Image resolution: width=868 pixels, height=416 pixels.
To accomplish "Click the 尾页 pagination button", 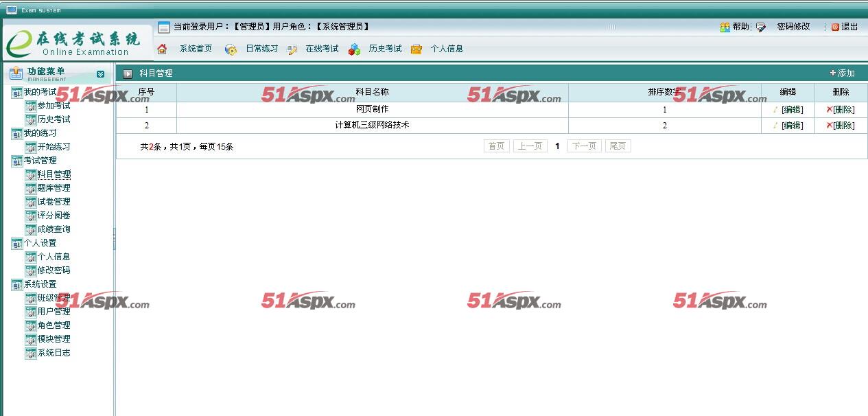I will [618, 146].
